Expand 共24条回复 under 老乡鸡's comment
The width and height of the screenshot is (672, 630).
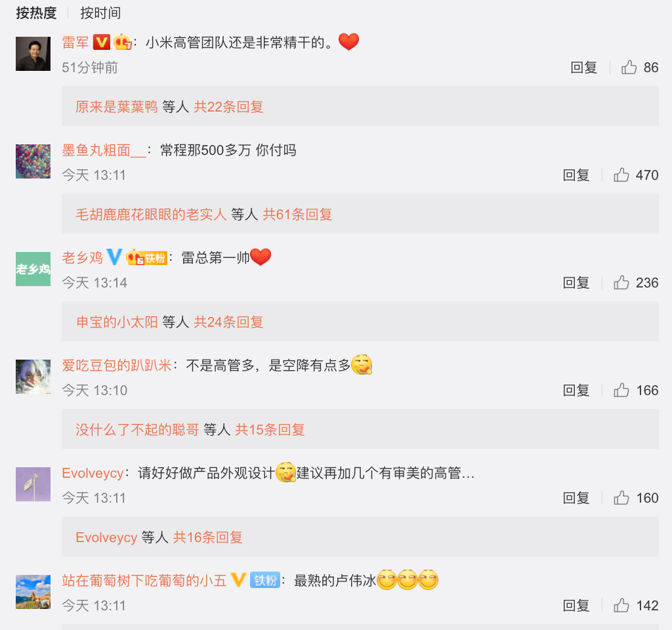228,322
